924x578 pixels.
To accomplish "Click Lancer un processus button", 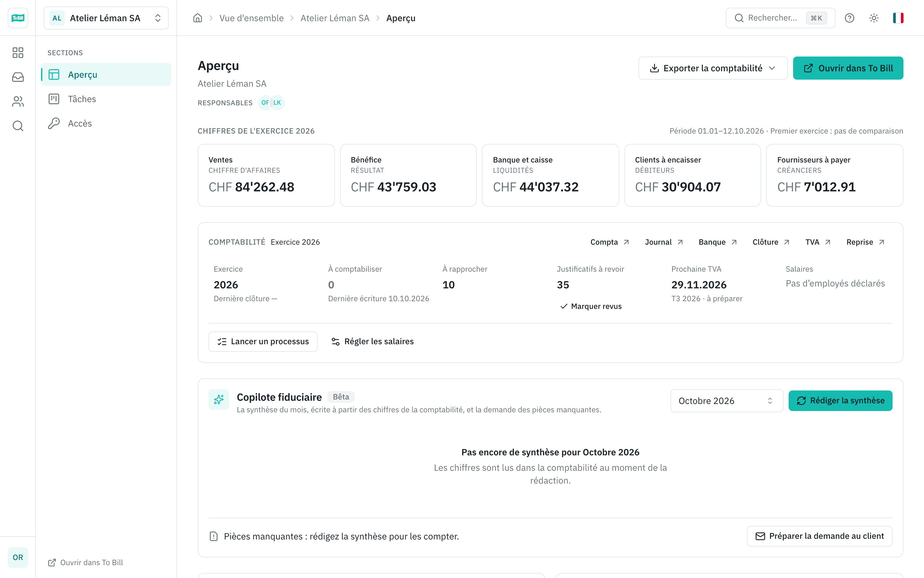I will coord(263,341).
